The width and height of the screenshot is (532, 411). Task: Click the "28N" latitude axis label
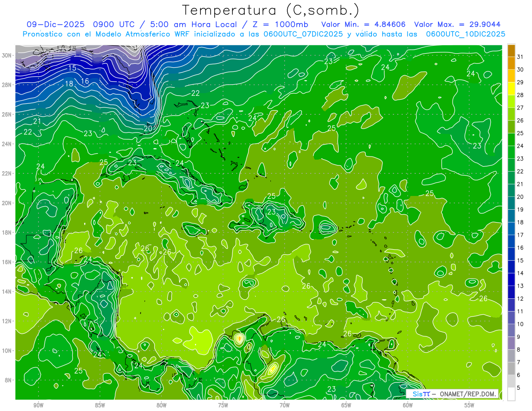[x=8, y=85]
